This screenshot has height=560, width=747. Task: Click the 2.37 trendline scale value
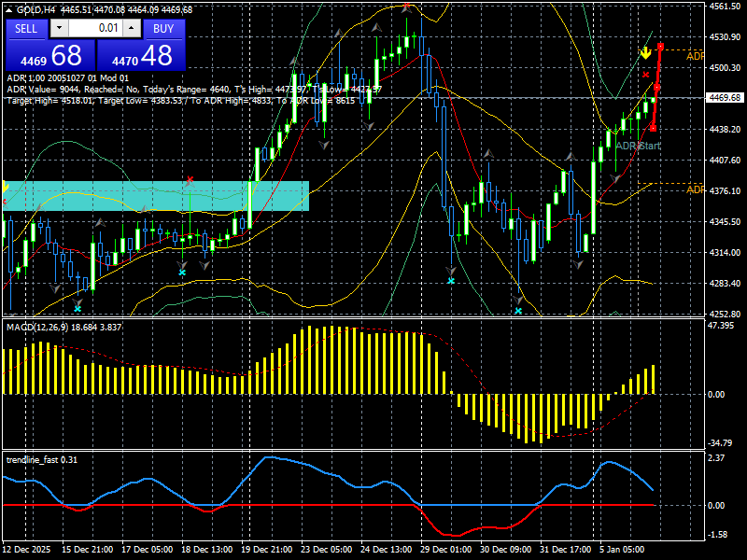pos(716,458)
